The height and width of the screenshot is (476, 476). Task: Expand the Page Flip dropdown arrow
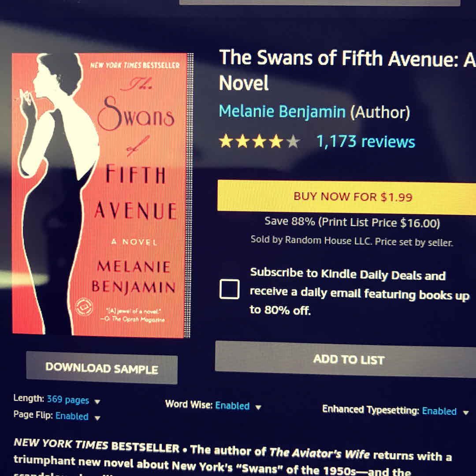point(97,418)
